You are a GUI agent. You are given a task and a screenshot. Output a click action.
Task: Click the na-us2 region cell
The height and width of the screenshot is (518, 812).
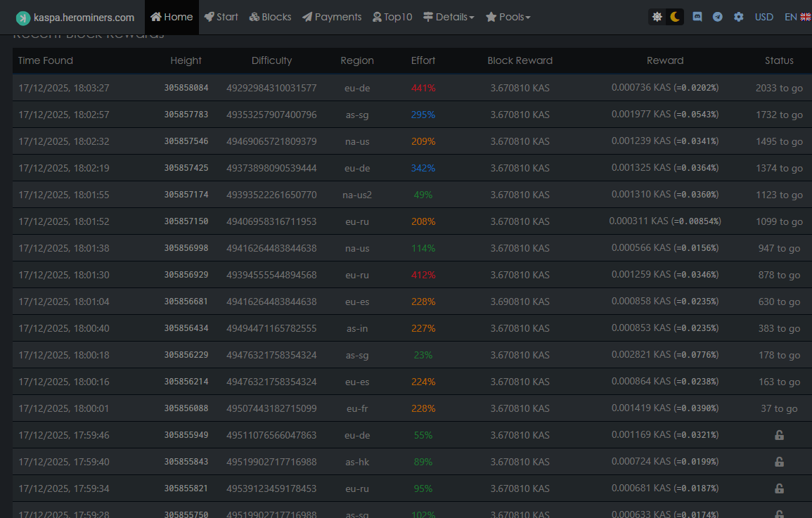pos(357,195)
